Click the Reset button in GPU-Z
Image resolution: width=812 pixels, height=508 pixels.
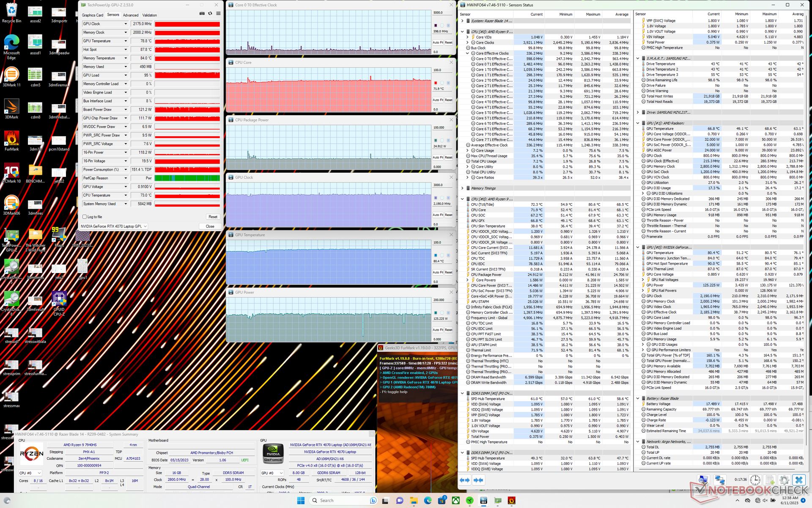[x=213, y=217]
